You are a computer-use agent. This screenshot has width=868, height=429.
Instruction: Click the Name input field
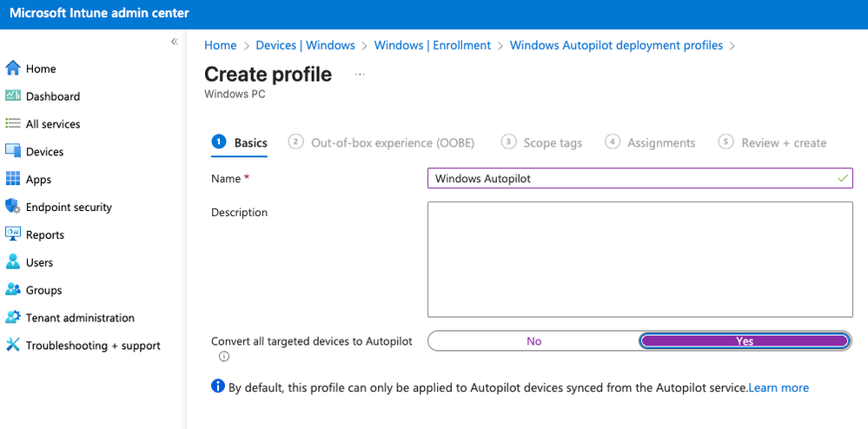click(x=640, y=178)
